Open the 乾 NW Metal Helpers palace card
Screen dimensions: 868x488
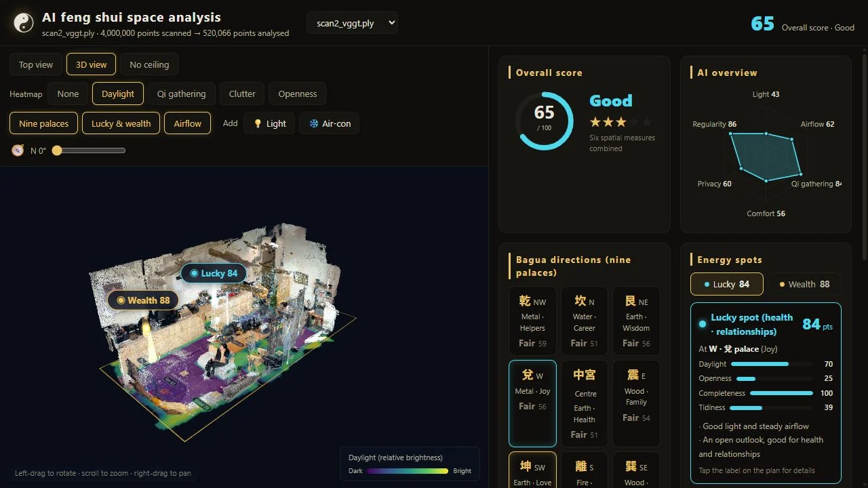click(532, 321)
